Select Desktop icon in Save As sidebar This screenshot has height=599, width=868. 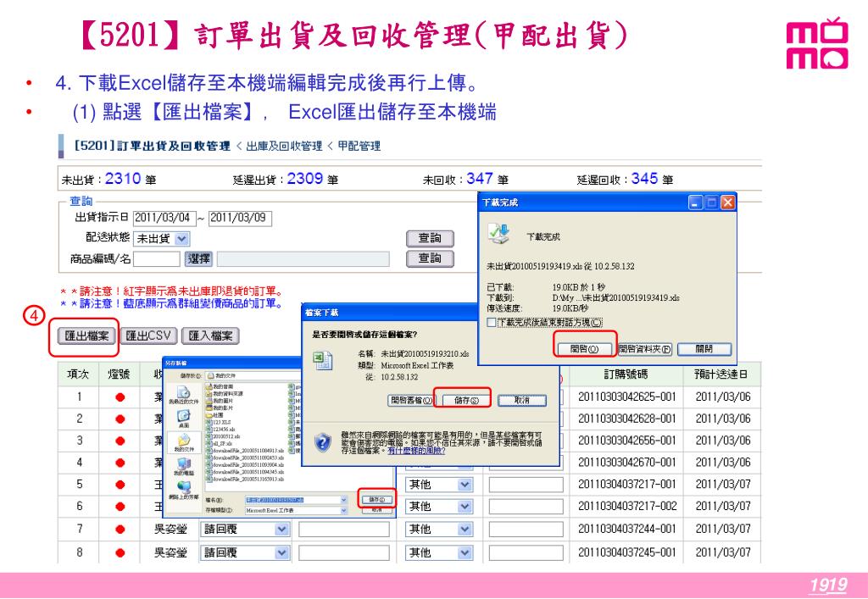point(183,419)
